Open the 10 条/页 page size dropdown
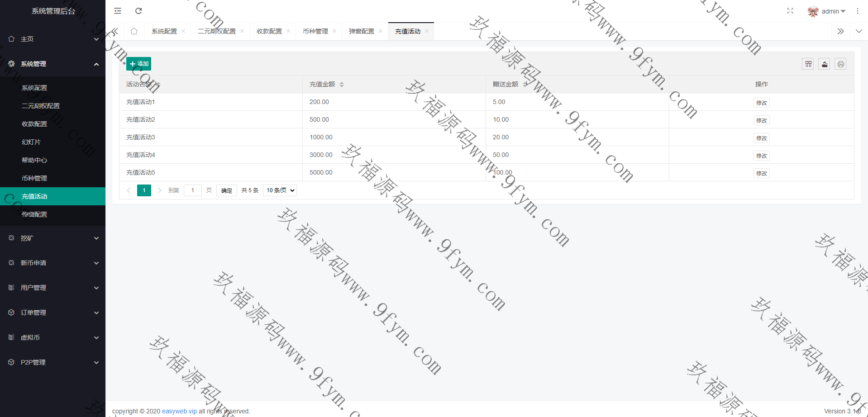This screenshot has height=417, width=868. (x=280, y=190)
